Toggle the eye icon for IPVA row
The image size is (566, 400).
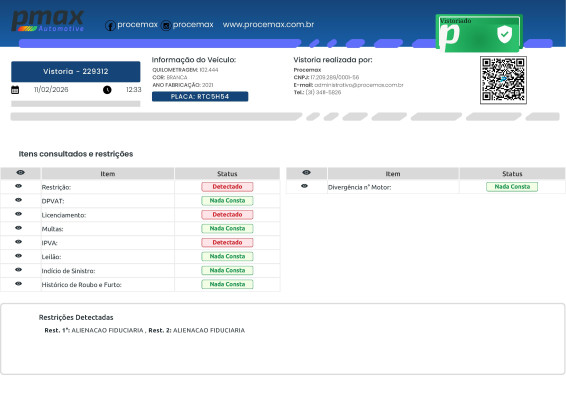[x=18, y=242]
